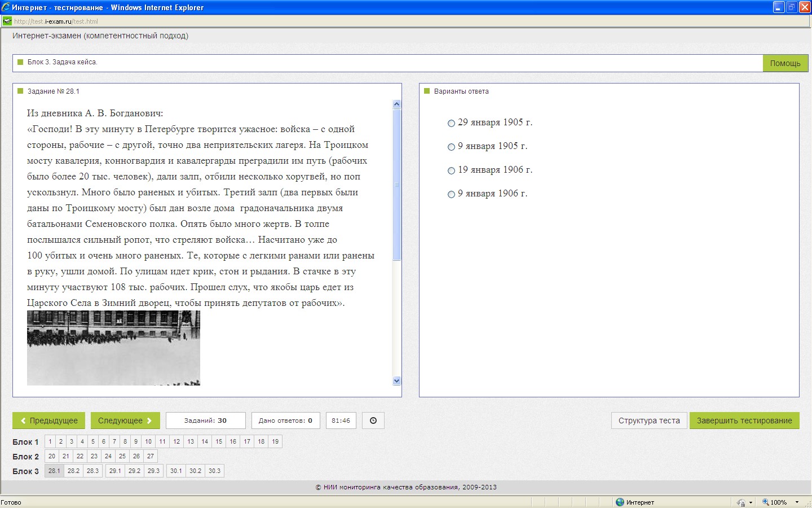Screen dimensions: 812x508
Task: Jump to question 17 in Блок 1
Action: click(x=247, y=441)
